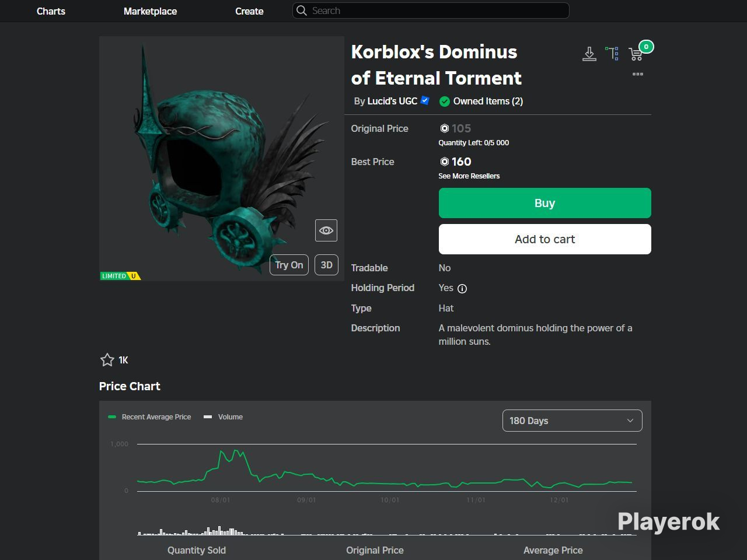Image resolution: width=747 pixels, height=560 pixels.
Task: Click the Holding Period value Yes
Action: point(446,288)
